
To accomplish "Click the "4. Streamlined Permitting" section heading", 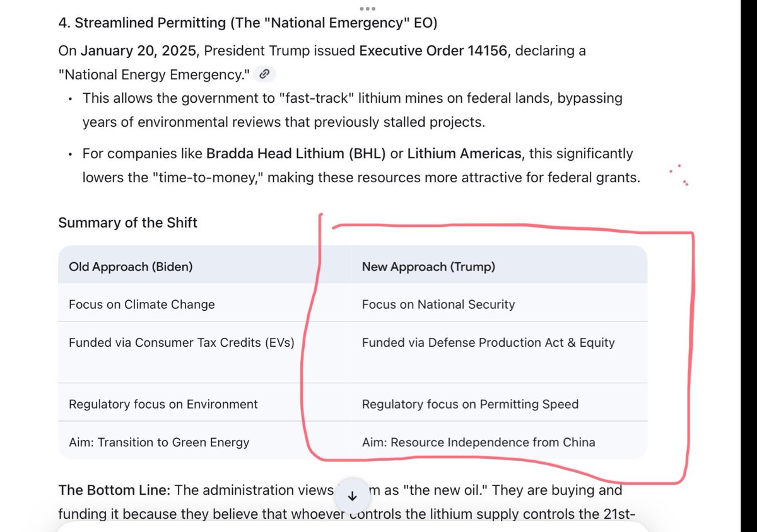I will tap(248, 23).
